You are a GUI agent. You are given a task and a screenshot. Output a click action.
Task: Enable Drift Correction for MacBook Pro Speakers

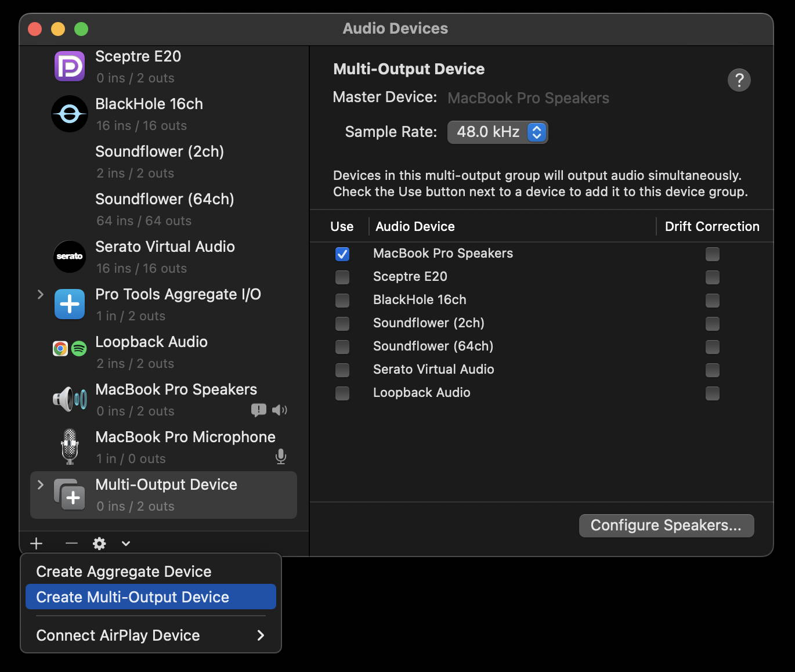pos(713,254)
